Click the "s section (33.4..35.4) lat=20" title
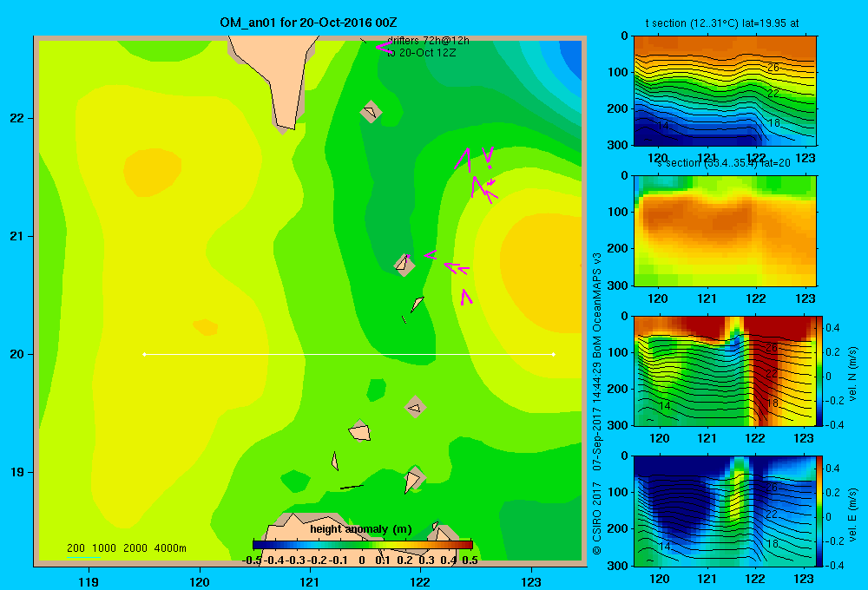Viewport: 868px width, 590px height. click(x=723, y=163)
